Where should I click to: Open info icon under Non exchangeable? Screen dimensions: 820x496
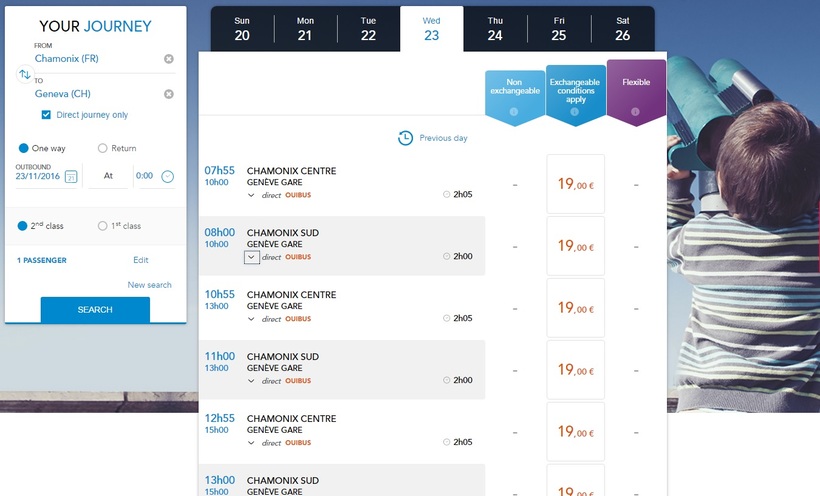pyautogui.click(x=514, y=112)
